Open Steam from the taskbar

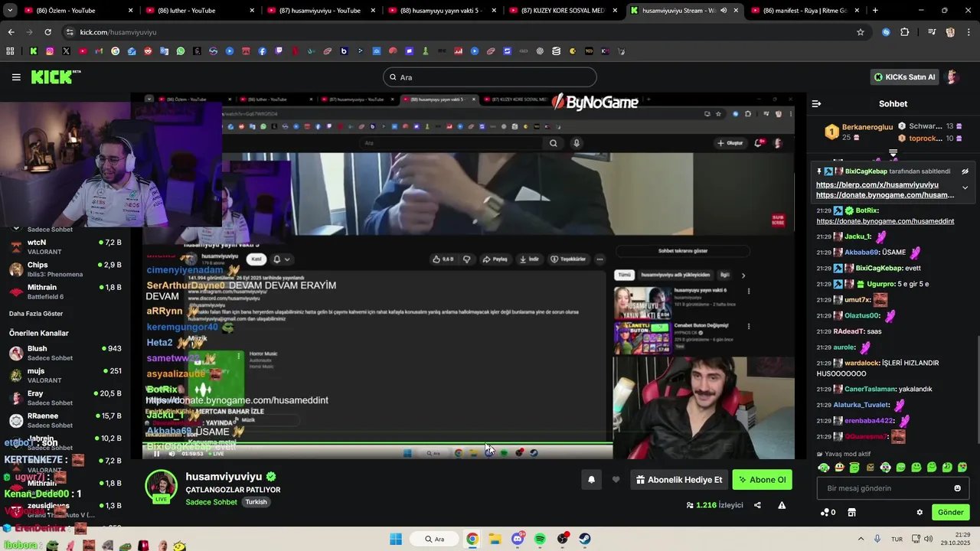pos(585,539)
